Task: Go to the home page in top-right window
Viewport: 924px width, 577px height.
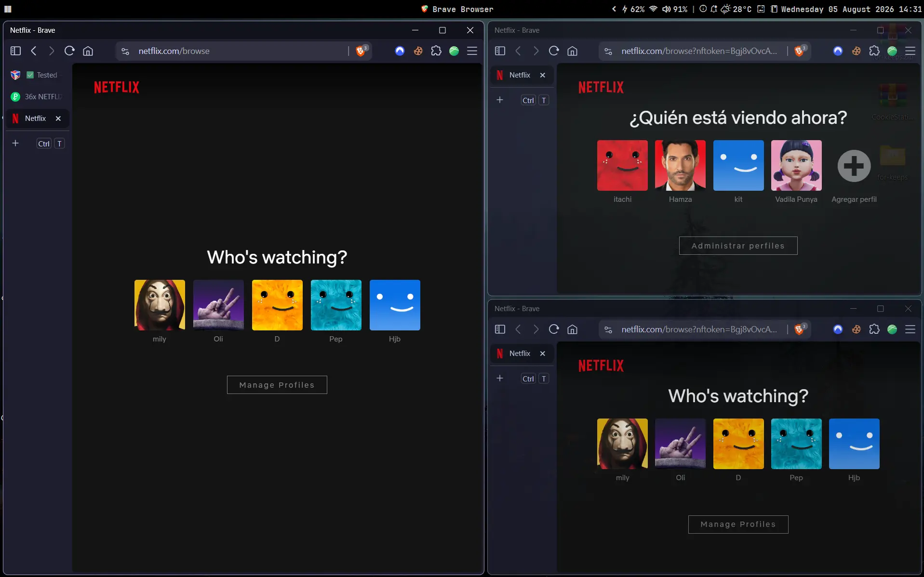Action: [572, 51]
